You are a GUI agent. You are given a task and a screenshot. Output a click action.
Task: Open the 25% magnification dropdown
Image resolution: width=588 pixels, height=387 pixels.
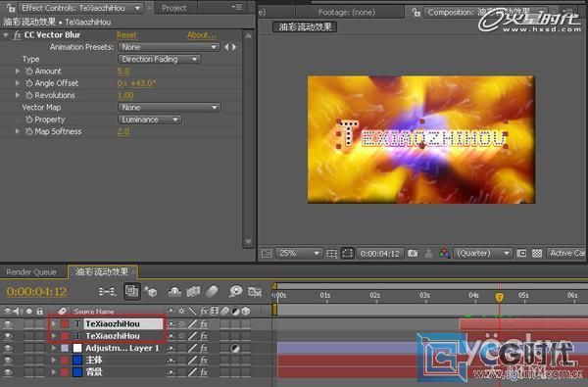[299, 254]
